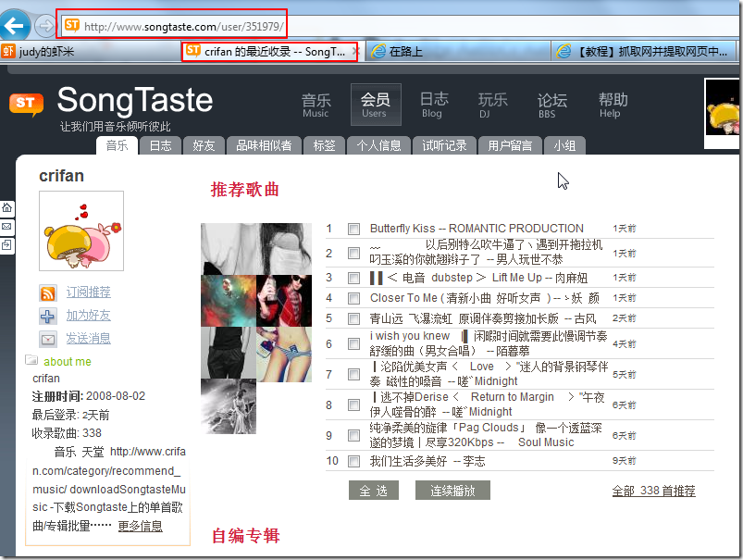Click the 加为好友 link

tap(88, 316)
